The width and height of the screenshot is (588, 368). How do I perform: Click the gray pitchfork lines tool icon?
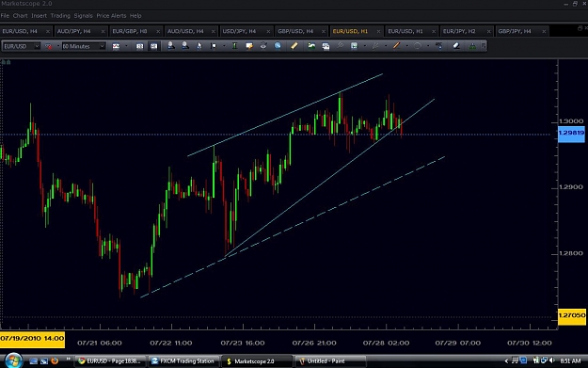[375, 46]
